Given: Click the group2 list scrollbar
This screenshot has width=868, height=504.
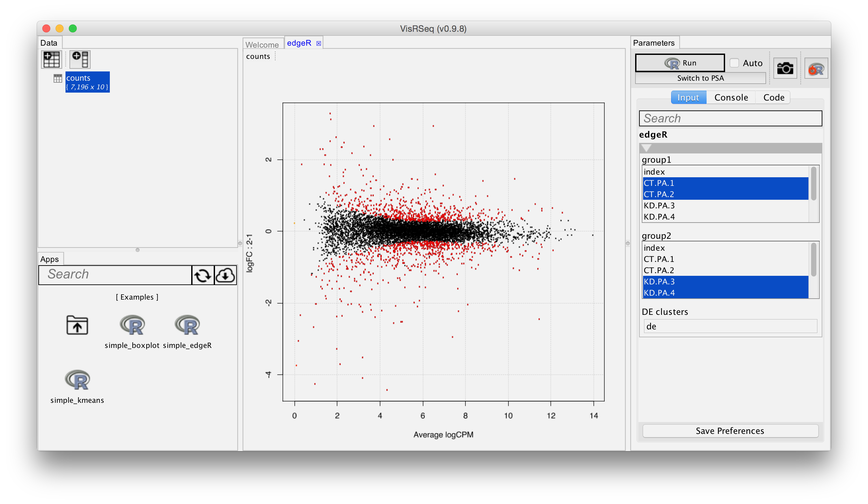Looking at the screenshot, I should tap(813, 260).
